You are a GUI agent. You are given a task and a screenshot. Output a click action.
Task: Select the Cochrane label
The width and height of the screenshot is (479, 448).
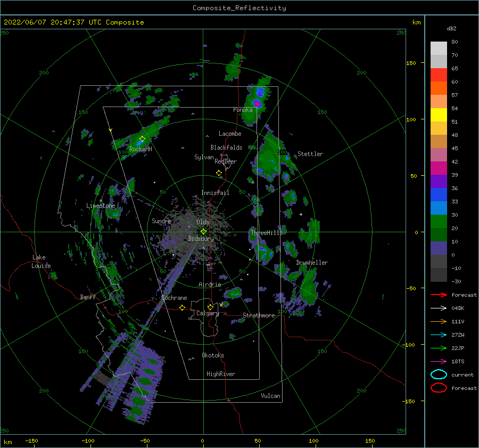pos(174,298)
